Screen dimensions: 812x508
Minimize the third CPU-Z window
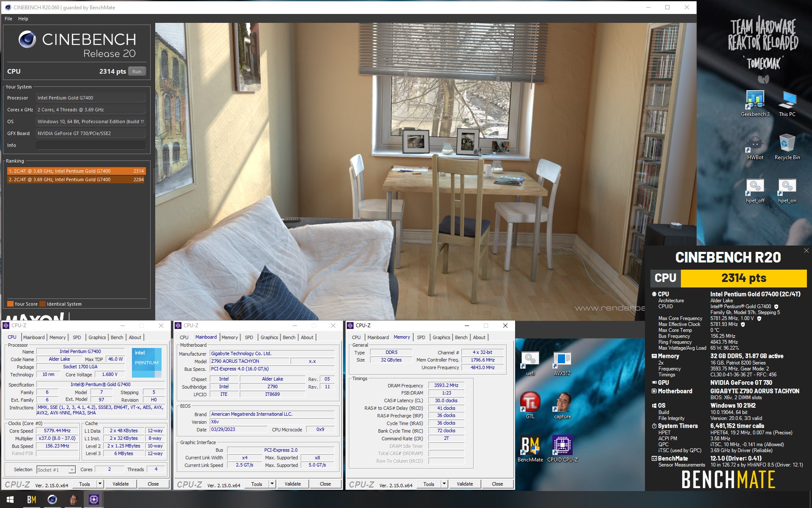coord(467,326)
